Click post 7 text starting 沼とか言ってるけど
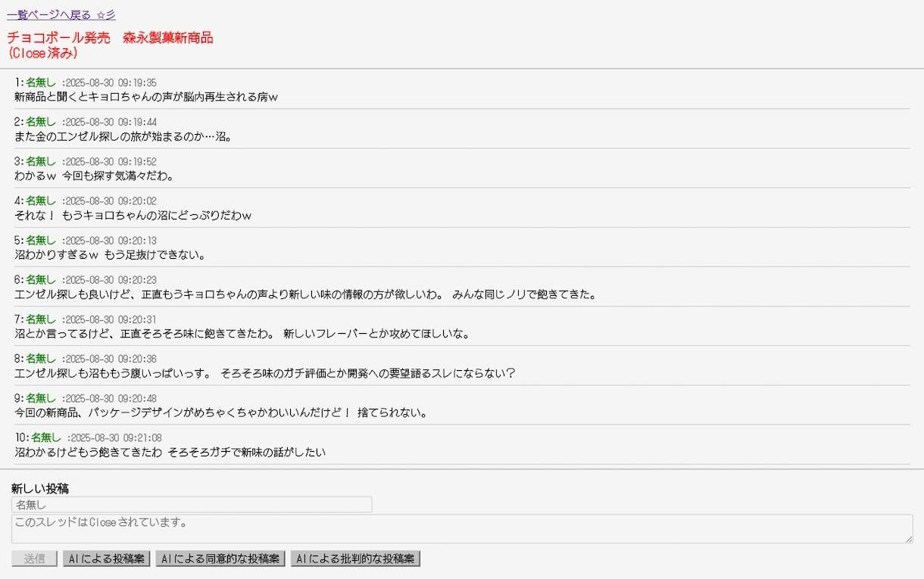The width and height of the screenshot is (924, 579). pos(242,334)
